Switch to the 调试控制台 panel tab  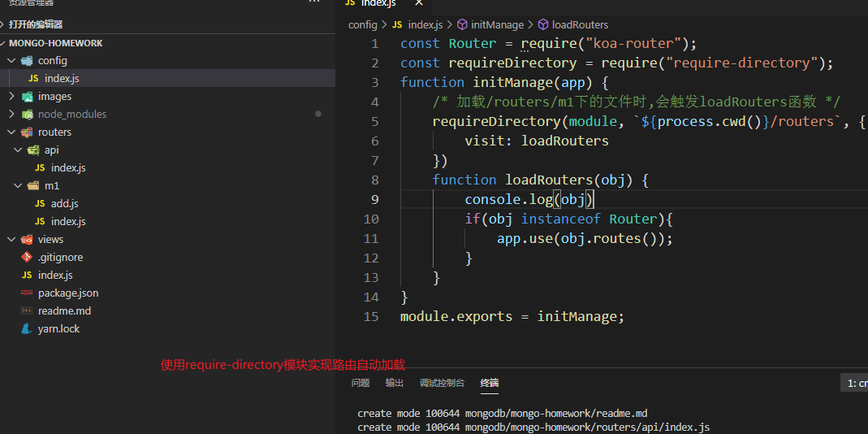pyautogui.click(x=442, y=383)
